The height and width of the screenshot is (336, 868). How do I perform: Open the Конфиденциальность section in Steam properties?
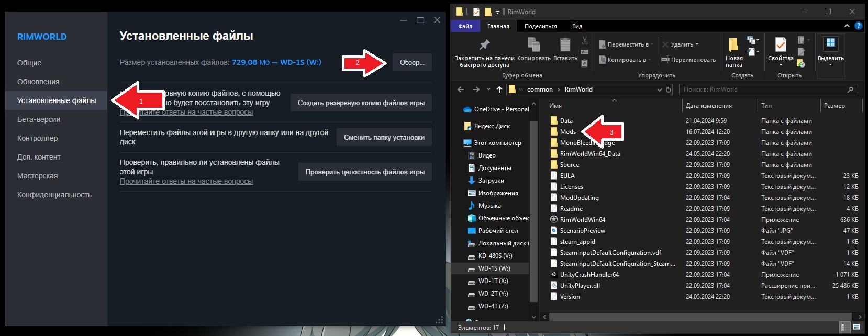tap(56, 195)
